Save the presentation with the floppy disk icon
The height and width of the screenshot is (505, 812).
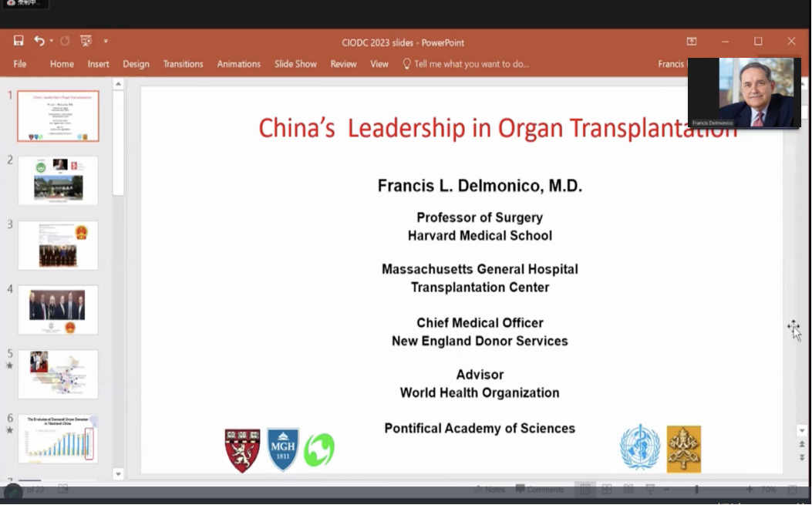(x=19, y=41)
